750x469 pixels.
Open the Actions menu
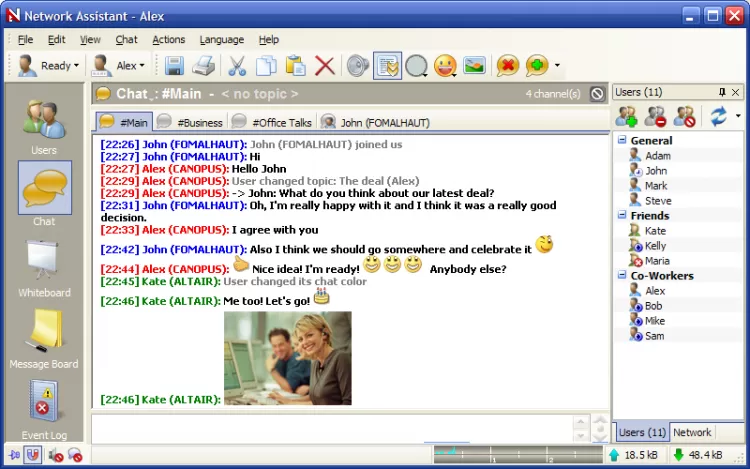[168, 40]
